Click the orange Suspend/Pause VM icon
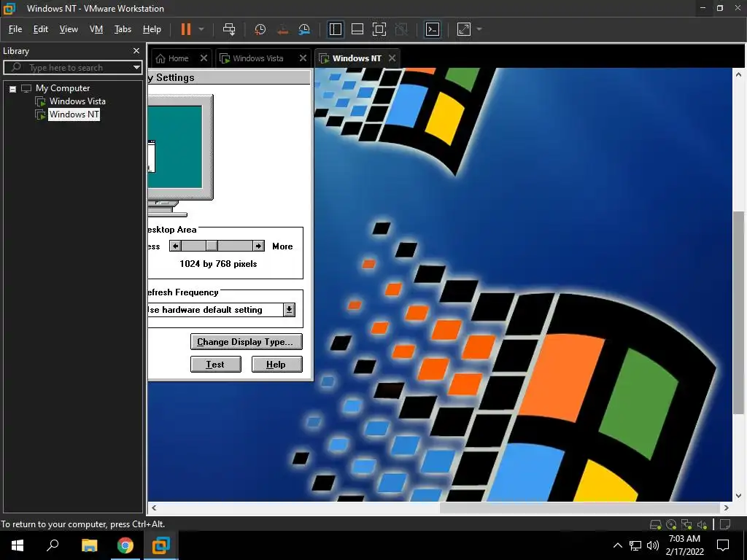The height and width of the screenshot is (560, 747). pos(186,29)
